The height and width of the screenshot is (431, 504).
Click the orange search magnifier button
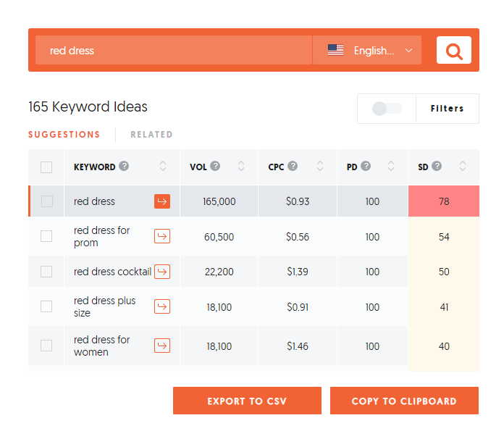coord(454,50)
